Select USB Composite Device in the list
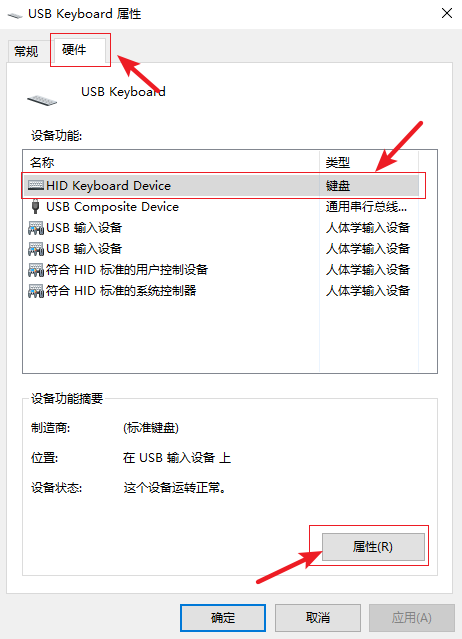 221,207
